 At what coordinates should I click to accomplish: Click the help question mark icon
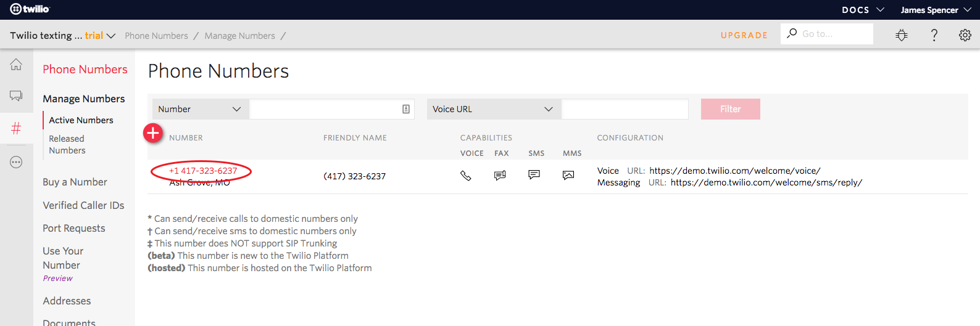coord(934,35)
